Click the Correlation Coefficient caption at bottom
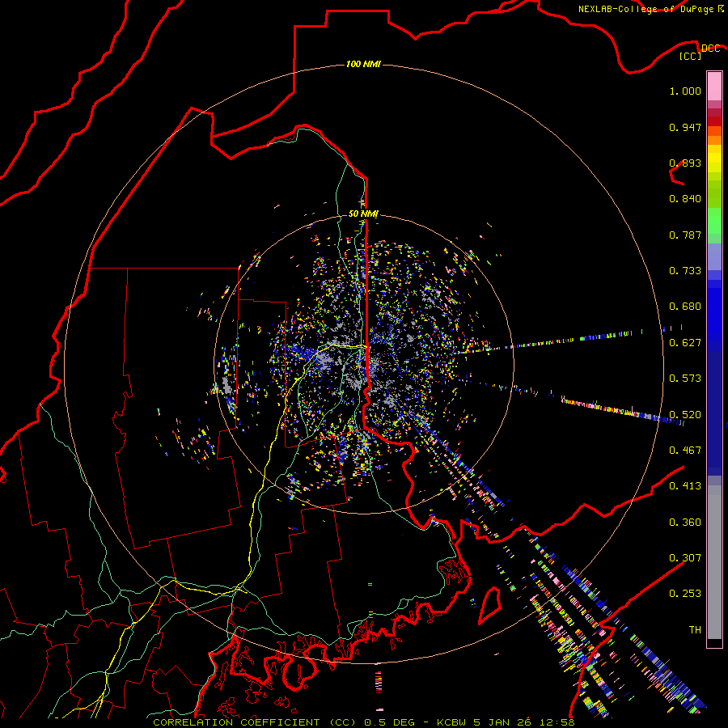Viewport: 728px width, 728px height. pyautogui.click(x=363, y=722)
